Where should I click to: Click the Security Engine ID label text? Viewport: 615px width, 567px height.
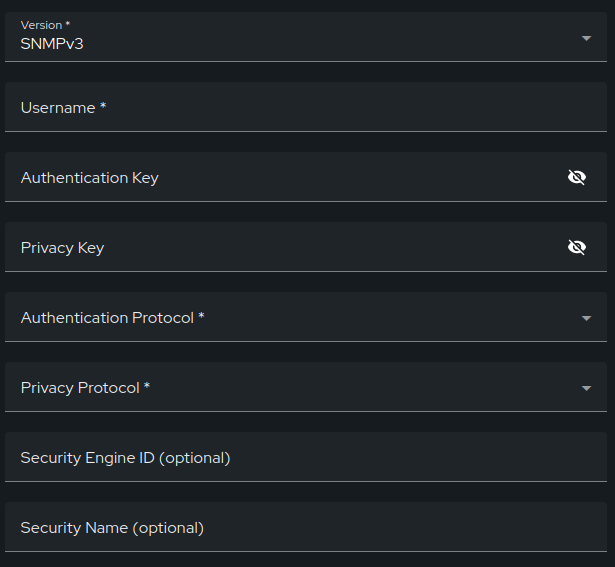[x=126, y=458]
